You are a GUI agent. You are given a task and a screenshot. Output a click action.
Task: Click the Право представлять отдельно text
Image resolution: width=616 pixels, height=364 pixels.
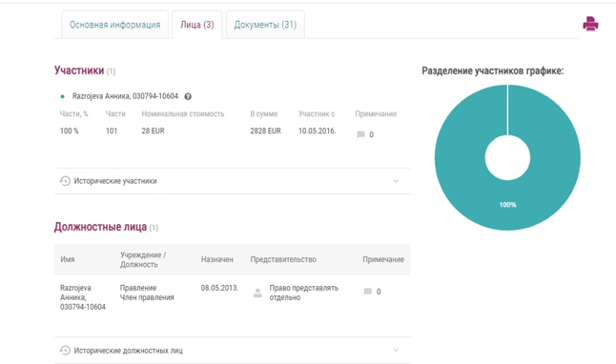pyautogui.click(x=303, y=293)
